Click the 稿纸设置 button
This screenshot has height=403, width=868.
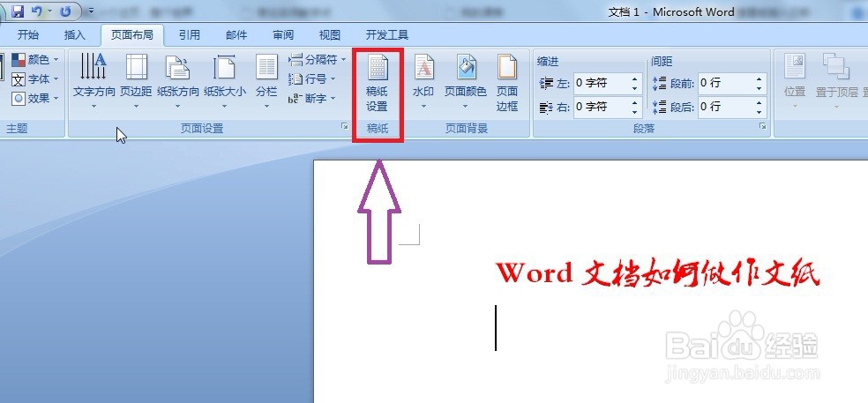pos(378,83)
